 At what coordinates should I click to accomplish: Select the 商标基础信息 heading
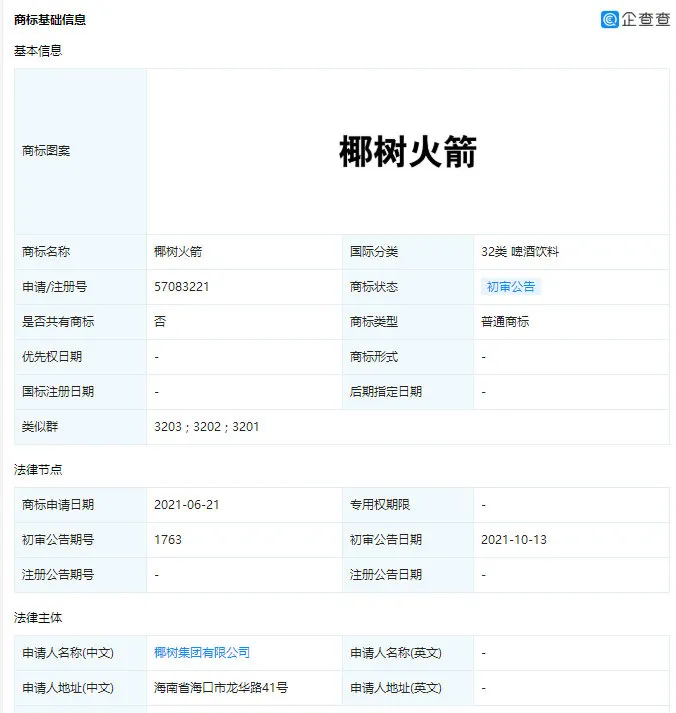[x=50, y=20]
